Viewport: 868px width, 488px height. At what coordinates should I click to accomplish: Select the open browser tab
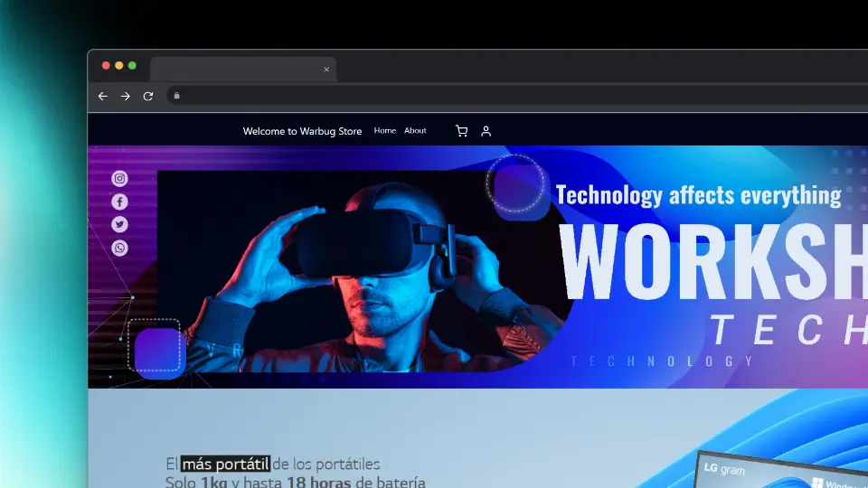(x=243, y=70)
